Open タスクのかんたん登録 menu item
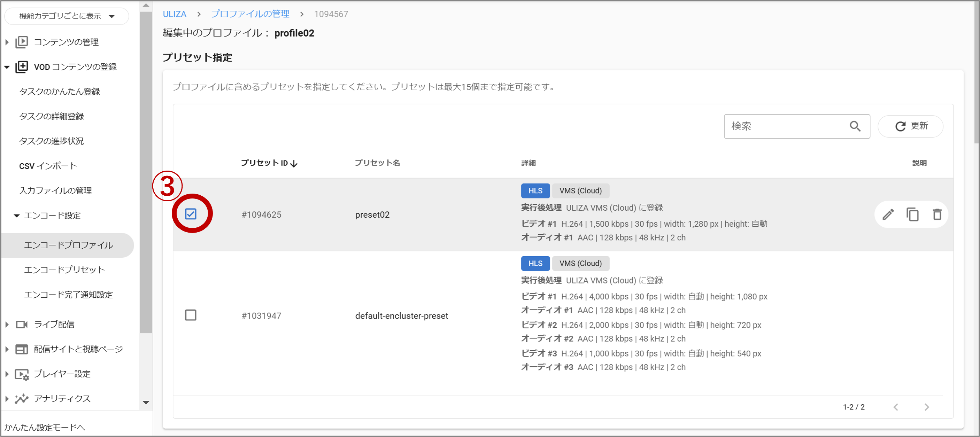 coord(59,92)
